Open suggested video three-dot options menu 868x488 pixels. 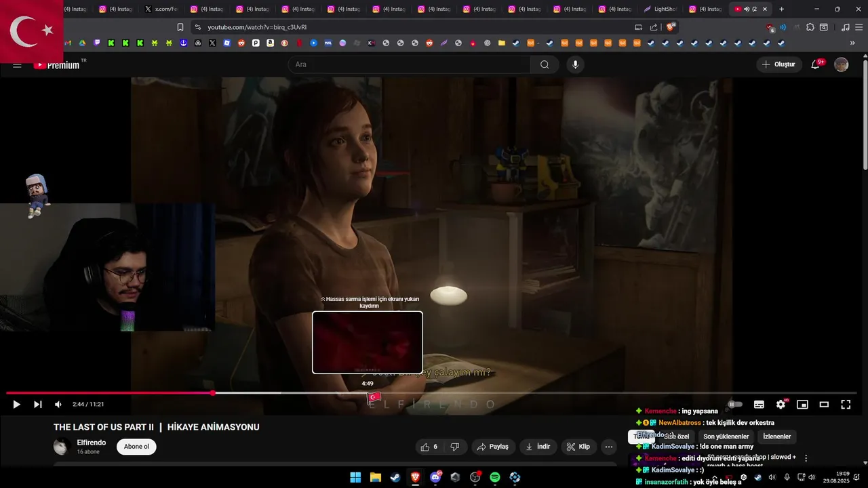(806, 458)
